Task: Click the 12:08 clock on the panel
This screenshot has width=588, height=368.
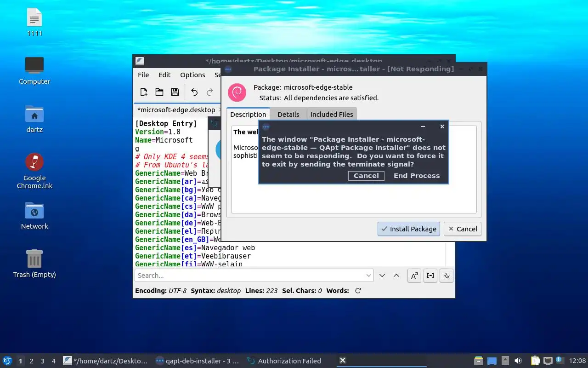Action: point(577,361)
